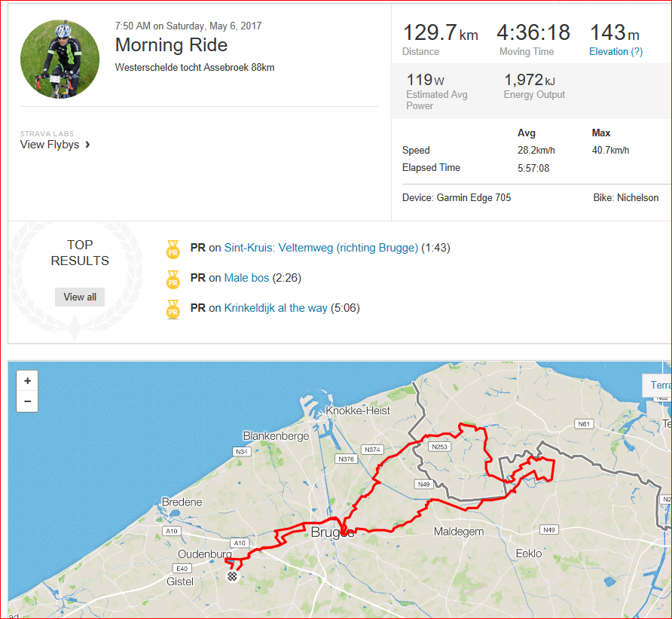Click the A10 road shield near Oudenburg
672x619 pixels.
pyautogui.click(x=240, y=543)
